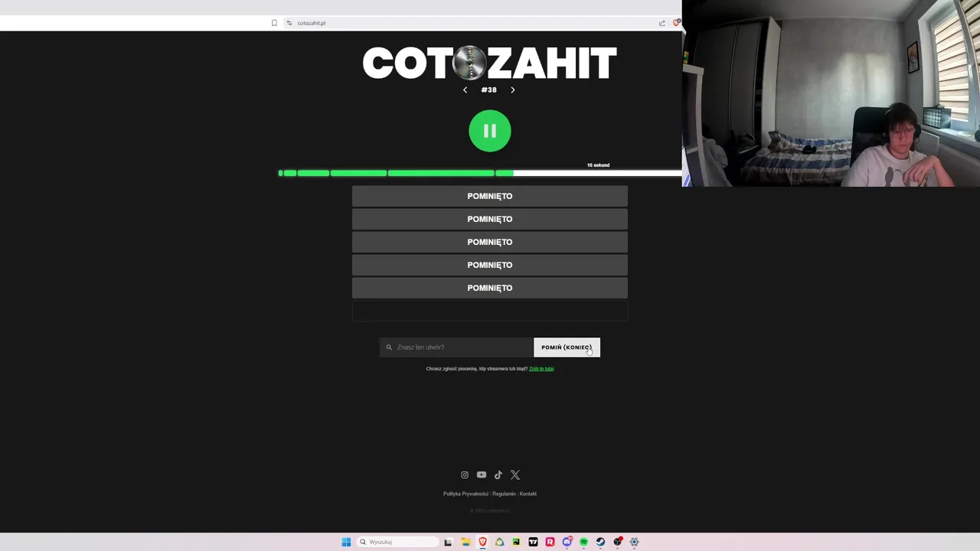The height and width of the screenshot is (551, 980).
Task: Click the magnifier icon in song search
Action: (389, 347)
